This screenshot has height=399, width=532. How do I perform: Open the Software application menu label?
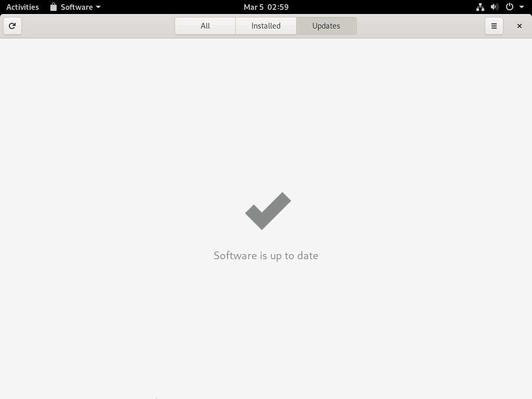point(77,7)
